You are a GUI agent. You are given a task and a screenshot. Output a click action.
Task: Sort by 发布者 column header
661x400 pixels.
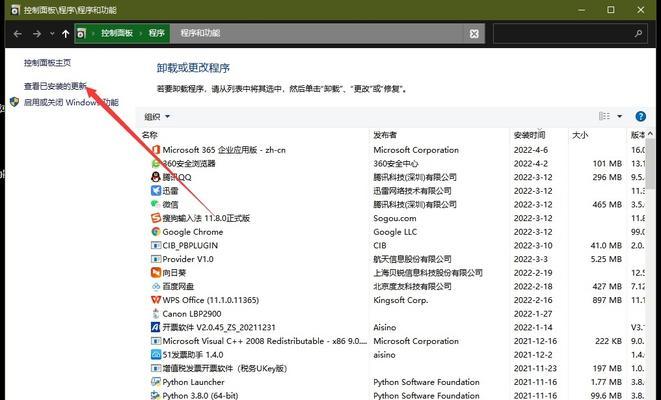(385, 135)
